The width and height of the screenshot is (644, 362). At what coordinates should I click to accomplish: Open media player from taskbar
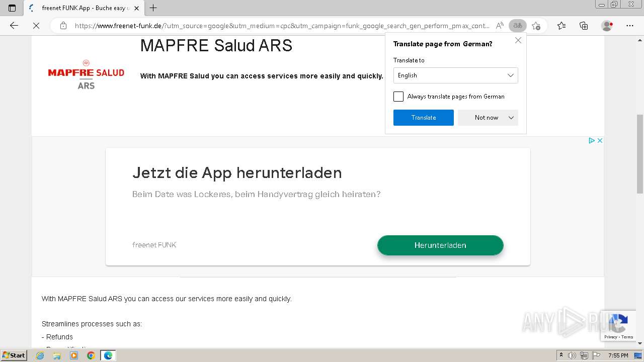click(74, 355)
